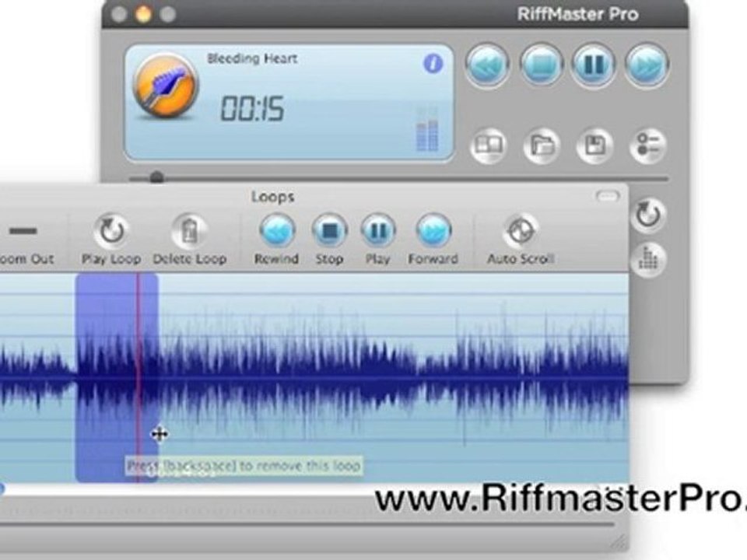Click the floppy disk save icon

[594, 145]
